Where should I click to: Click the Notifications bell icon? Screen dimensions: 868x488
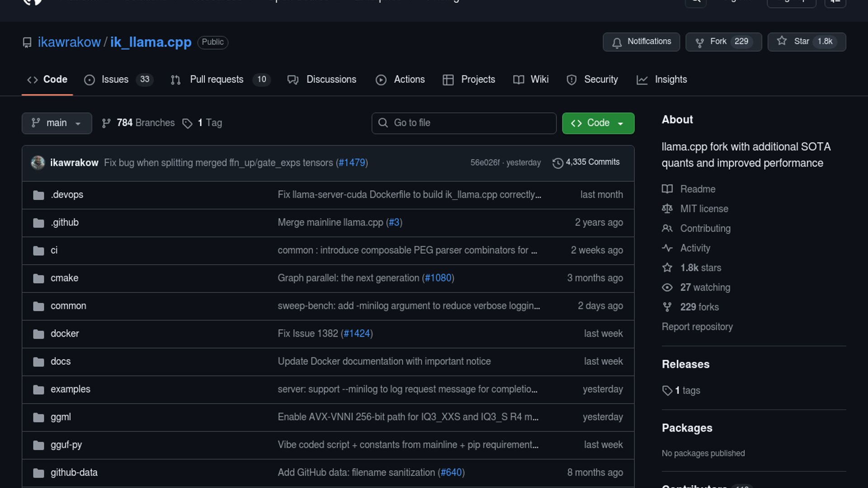[x=617, y=42]
